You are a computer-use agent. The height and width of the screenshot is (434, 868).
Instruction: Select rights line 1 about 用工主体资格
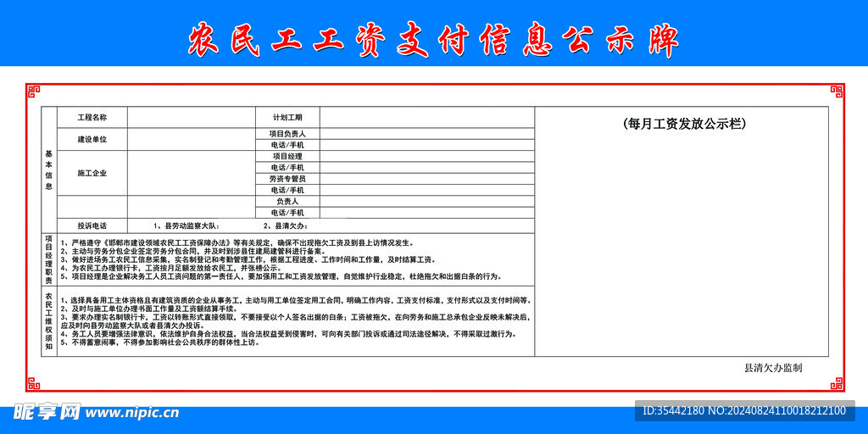point(296,301)
